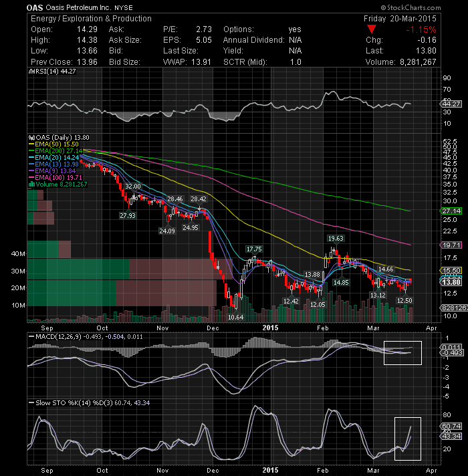Click the 13.12 low price annotation
Screen dimensions: 468x476
[x=378, y=295]
